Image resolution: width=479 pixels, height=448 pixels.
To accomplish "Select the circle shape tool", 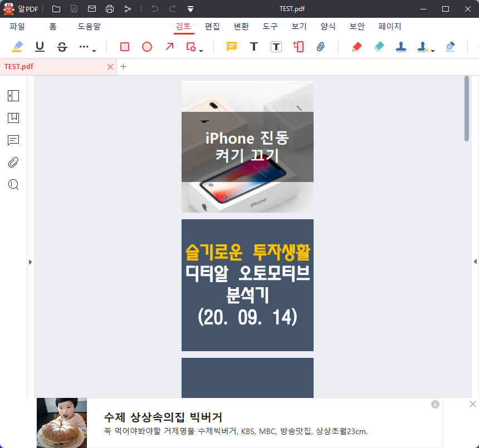I will 147,47.
